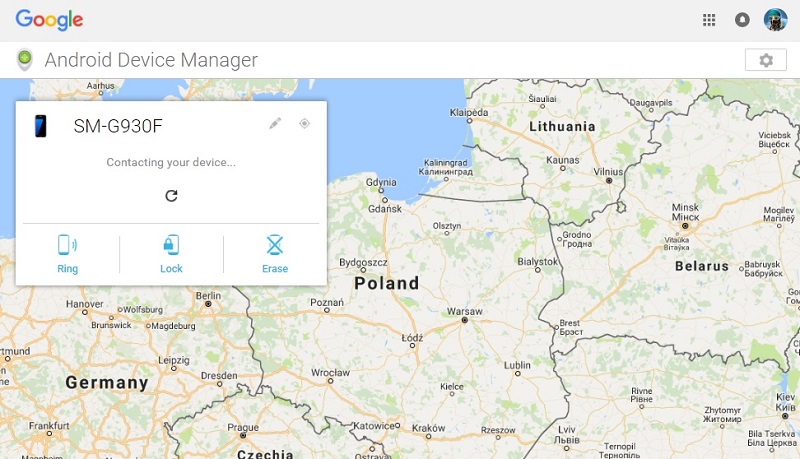Click the Android Device Manager title
The image size is (800, 459).
pos(151,60)
